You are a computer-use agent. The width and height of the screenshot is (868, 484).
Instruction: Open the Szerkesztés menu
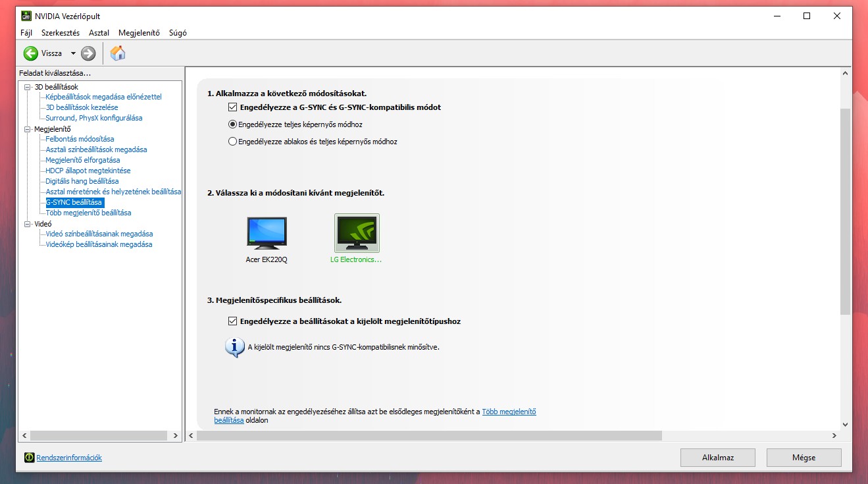61,33
